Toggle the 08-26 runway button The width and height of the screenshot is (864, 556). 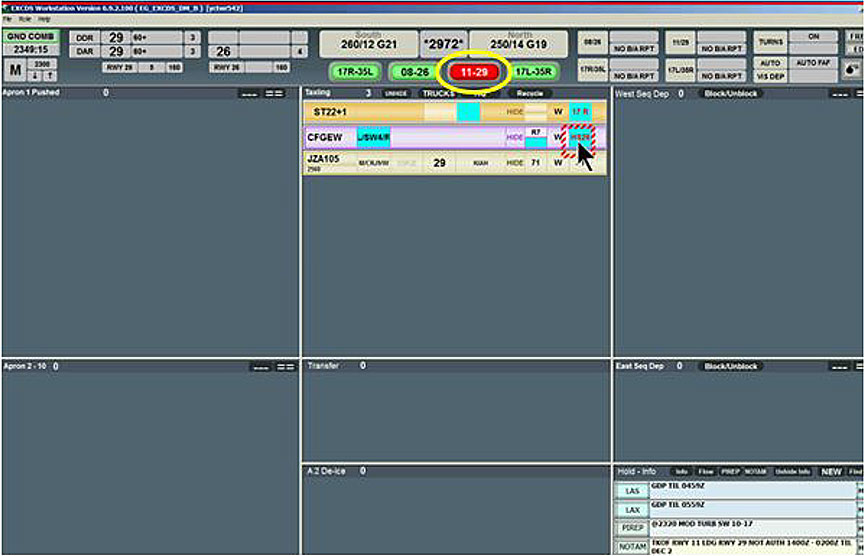click(x=415, y=72)
